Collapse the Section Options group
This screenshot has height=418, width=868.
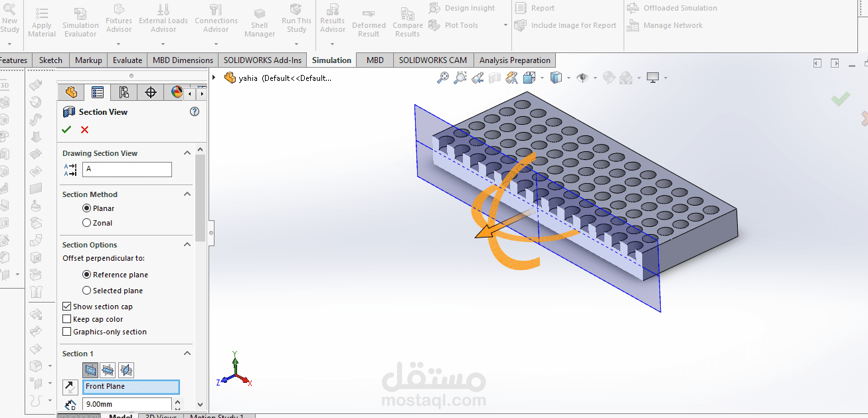tap(187, 245)
